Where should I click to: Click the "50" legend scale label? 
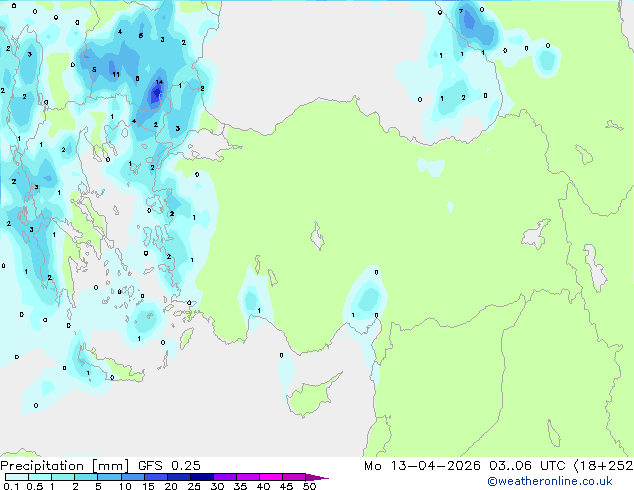(x=309, y=486)
